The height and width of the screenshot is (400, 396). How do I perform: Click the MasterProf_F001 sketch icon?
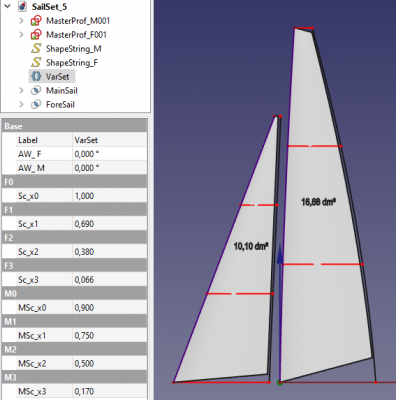[36, 35]
